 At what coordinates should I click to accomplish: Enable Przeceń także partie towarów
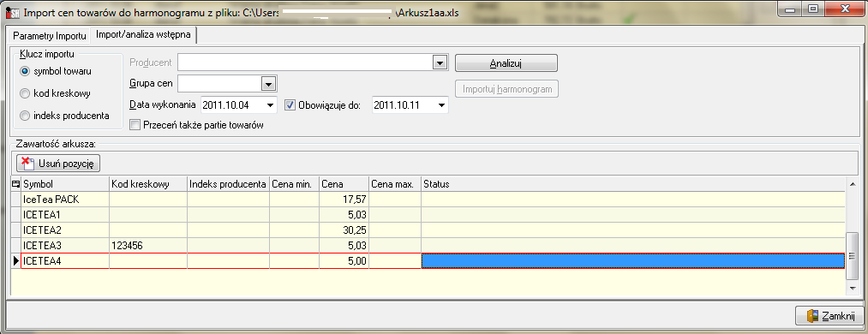[135, 125]
